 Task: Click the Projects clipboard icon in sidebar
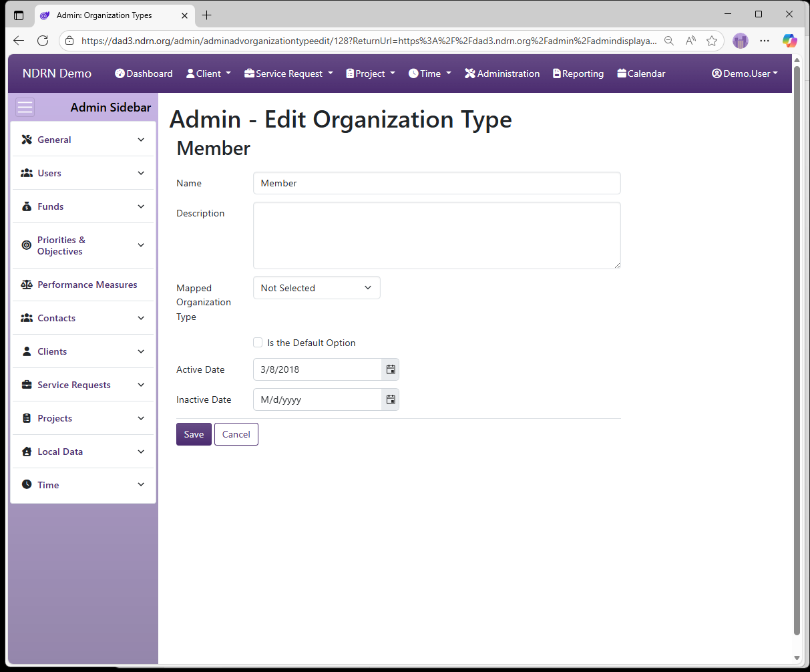tap(27, 418)
